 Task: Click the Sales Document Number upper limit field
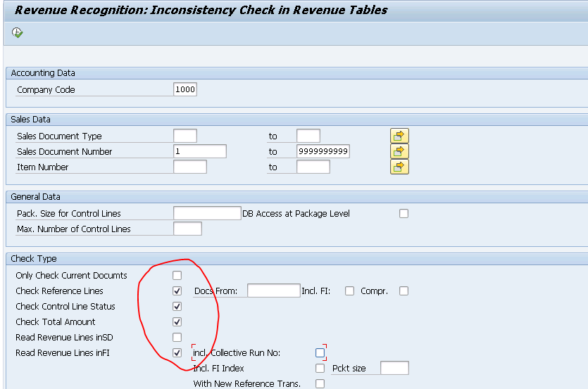(323, 151)
